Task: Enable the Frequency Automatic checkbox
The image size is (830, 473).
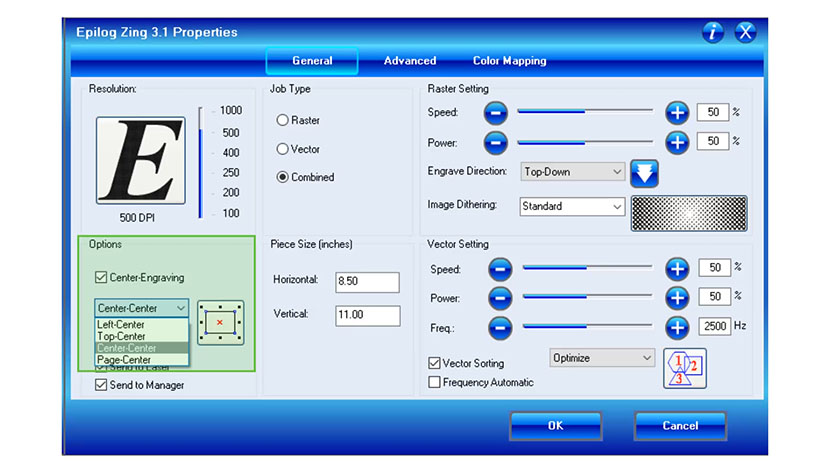Action: pos(434,382)
